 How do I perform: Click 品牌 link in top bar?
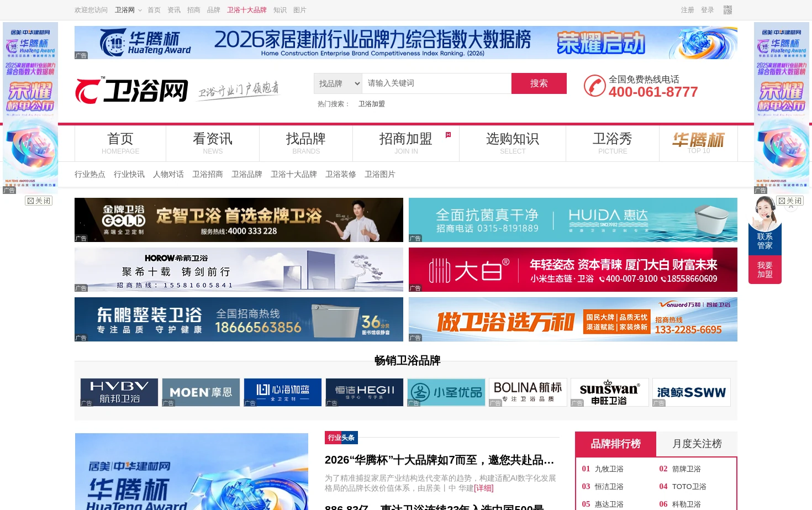click(x=214, y=10)
